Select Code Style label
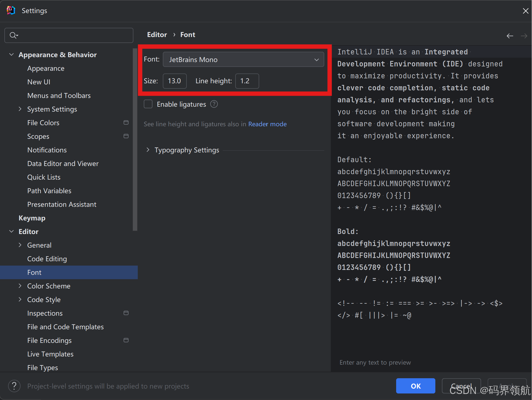The height and width of the screenshot is (400, 532). point(44,300)
